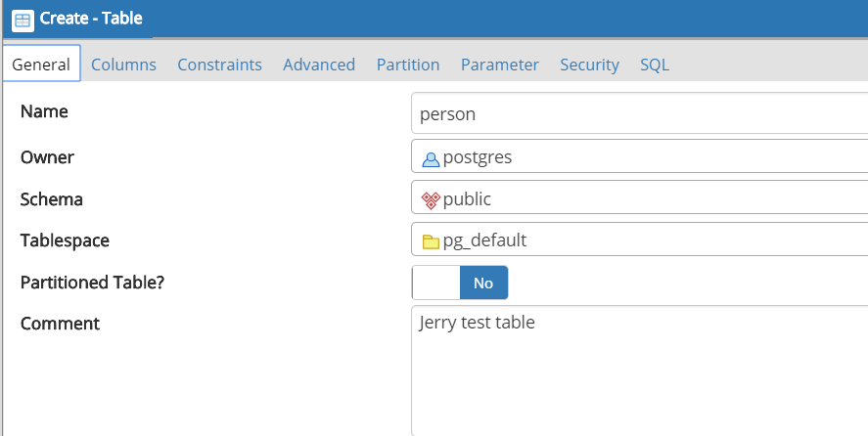The image size is (868, 436).
Task: Click the Create - Table dialog title
Action: 91,19
